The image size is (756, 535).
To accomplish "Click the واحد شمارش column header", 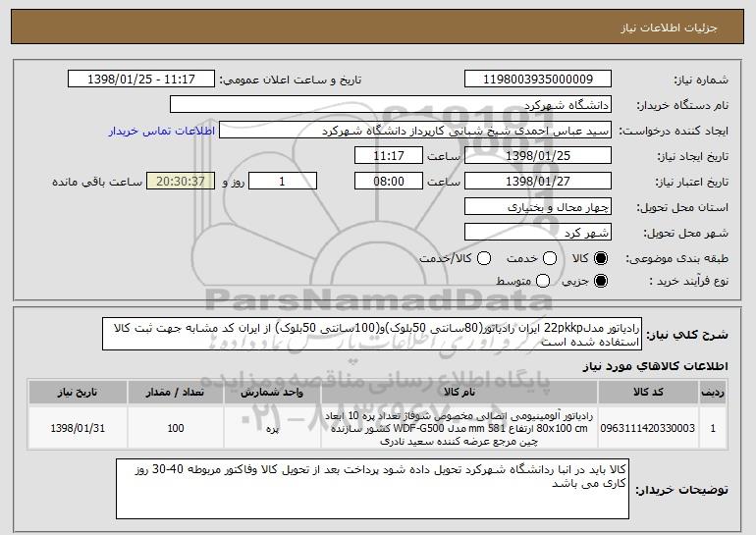I will tap(272, 393).
